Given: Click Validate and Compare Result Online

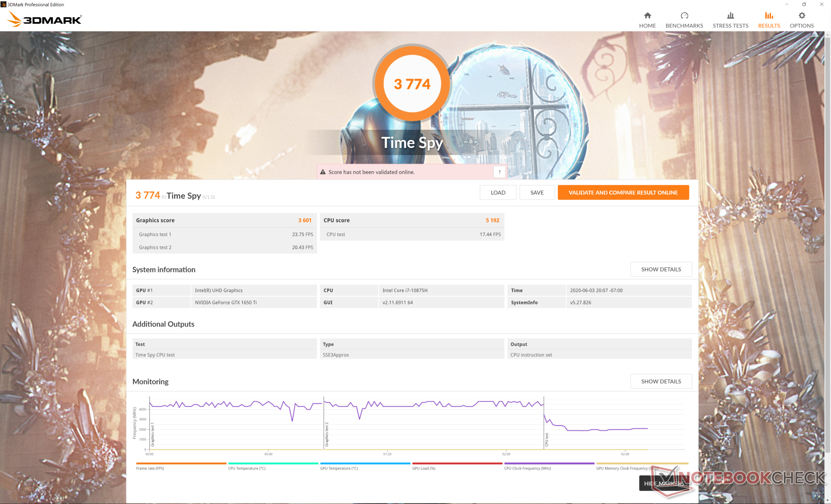Looking at the screenshot, I should (x=623, y=192).
